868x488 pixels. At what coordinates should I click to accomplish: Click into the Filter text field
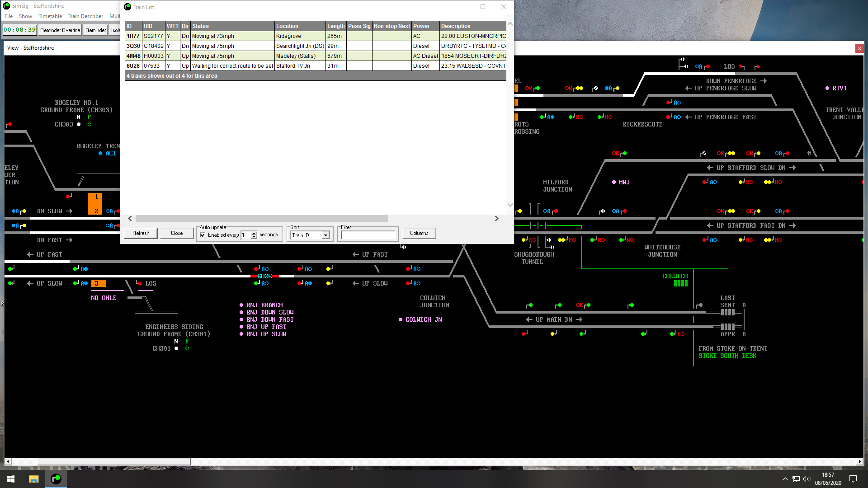pos(368,235)
